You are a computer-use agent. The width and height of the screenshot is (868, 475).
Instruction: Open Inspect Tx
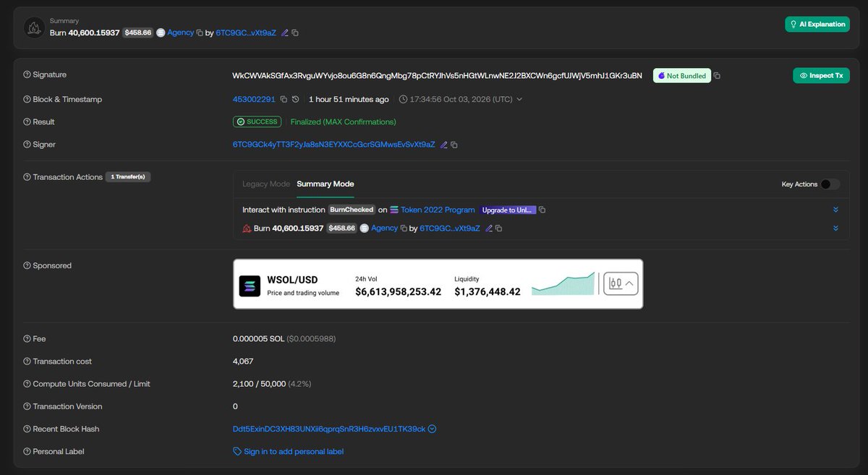coord(821,75)
